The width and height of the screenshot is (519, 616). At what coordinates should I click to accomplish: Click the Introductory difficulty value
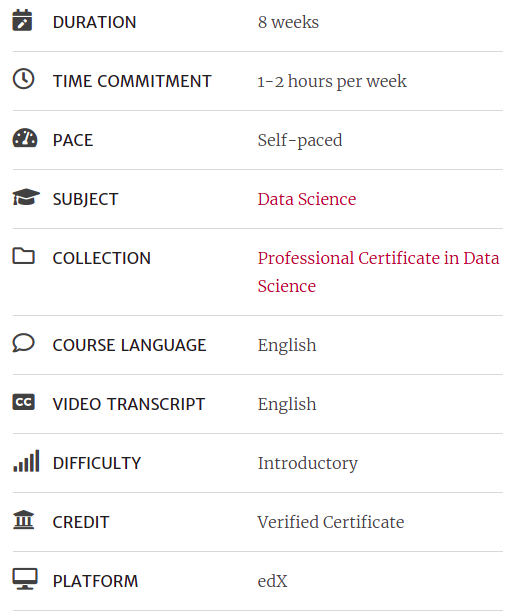[308, 464]
